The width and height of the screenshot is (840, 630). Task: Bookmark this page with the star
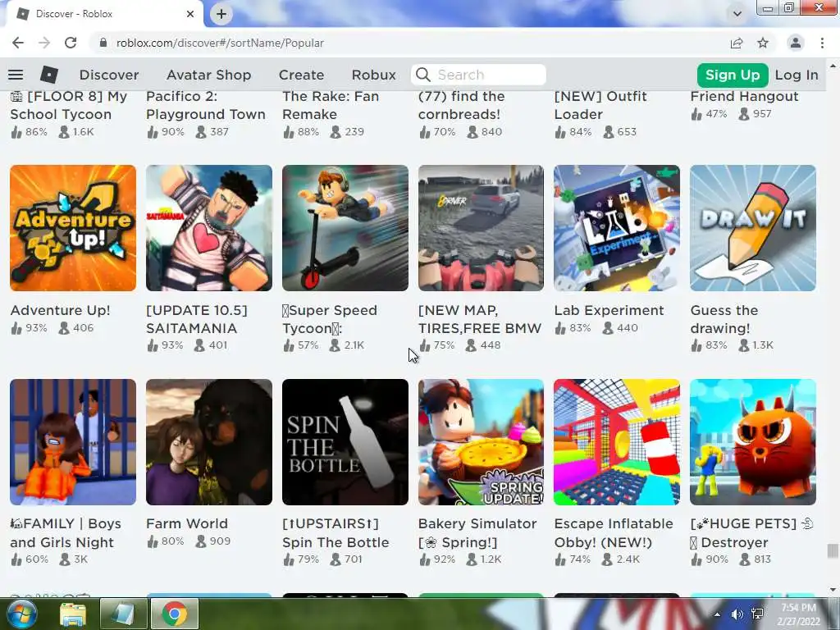(763, 43)
